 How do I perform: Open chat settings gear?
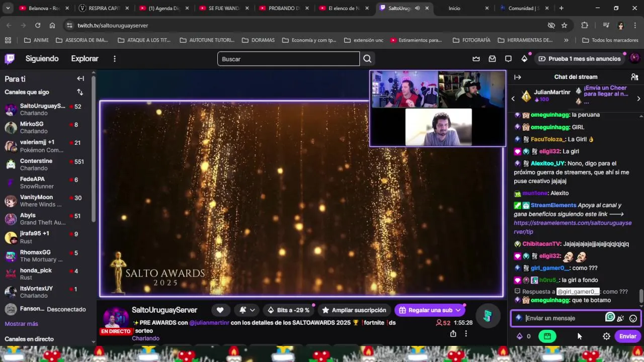tap(606, 336)
